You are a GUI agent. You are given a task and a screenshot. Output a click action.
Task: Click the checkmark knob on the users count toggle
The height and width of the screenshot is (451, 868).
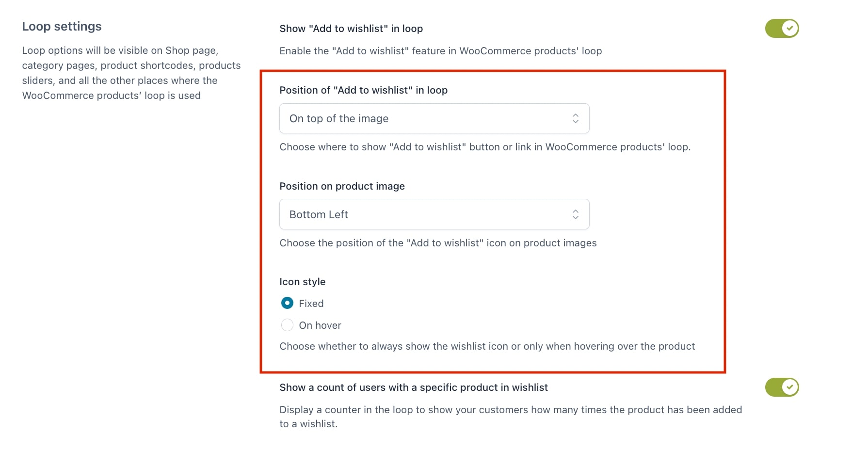[x=790, y=387]
